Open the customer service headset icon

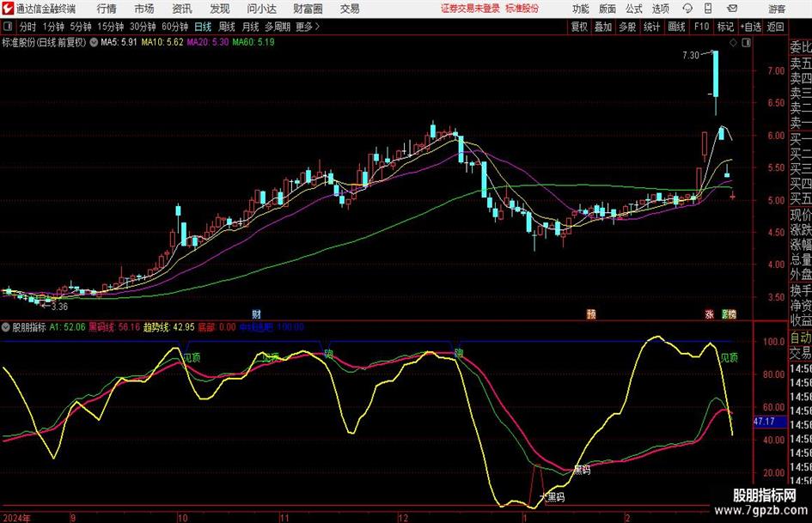(x=687, y=9)
